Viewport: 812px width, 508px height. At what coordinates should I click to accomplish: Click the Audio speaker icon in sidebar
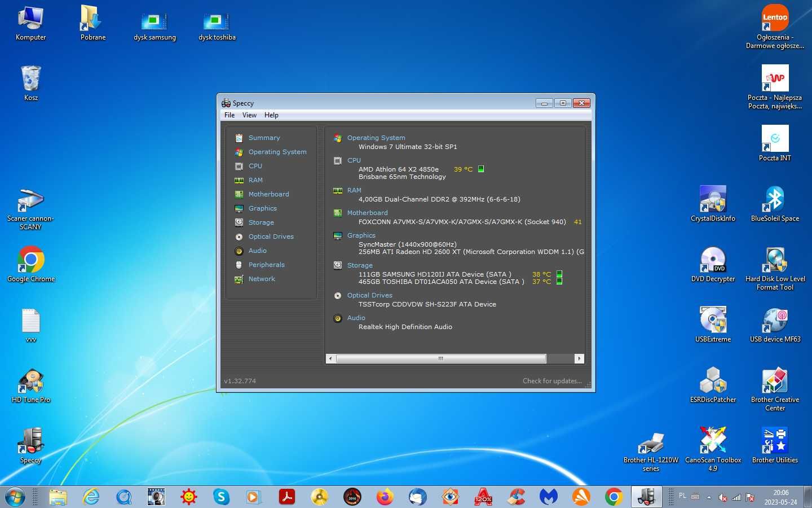click(x=239, y=251)
